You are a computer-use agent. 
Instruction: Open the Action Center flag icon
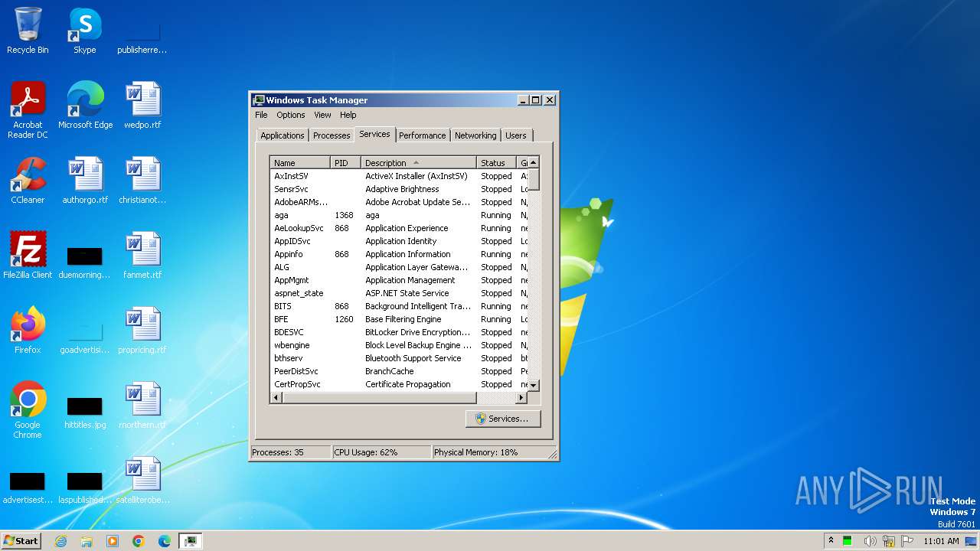tap(907, 541)
